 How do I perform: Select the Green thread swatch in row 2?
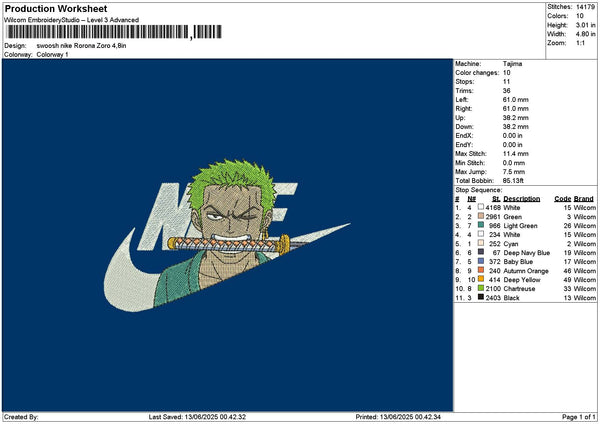click(481, 216)
